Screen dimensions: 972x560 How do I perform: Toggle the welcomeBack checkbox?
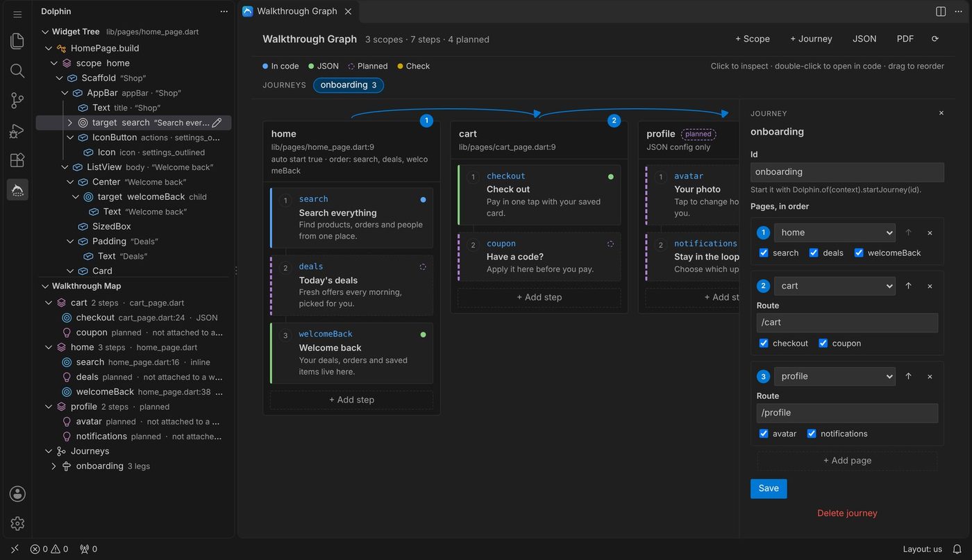point(859,253)
